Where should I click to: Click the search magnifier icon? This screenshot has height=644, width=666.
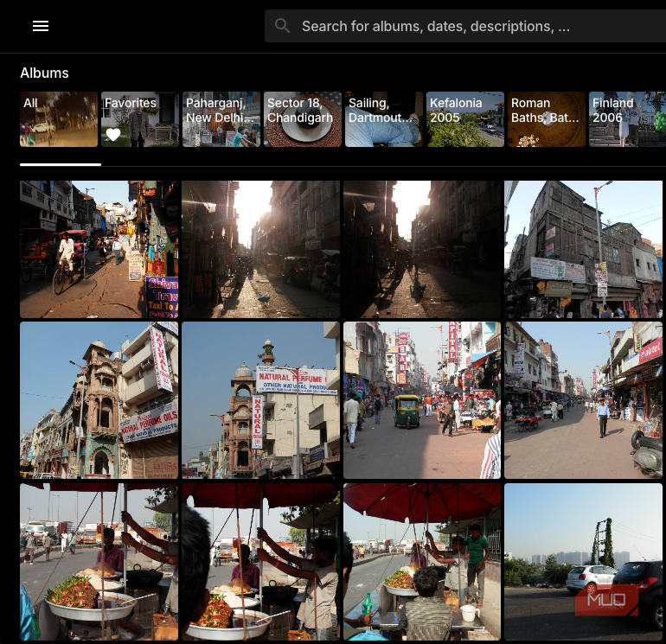[x=282, y=26]
